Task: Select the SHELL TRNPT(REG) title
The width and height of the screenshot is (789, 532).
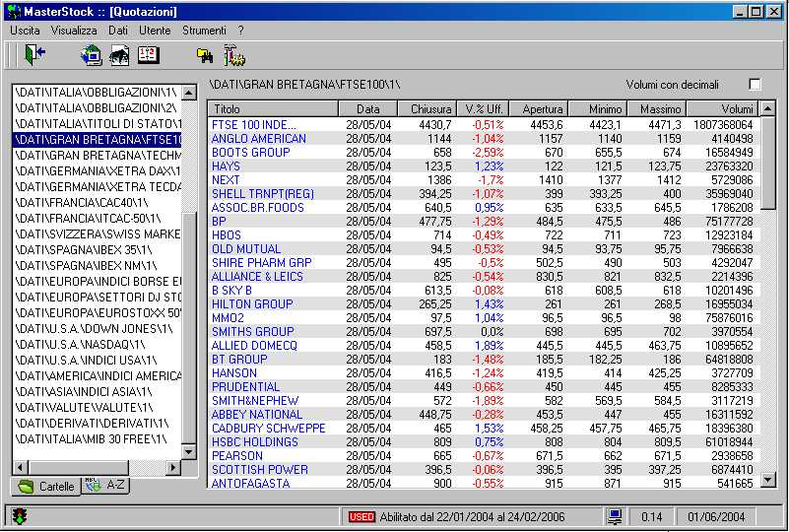Action: pyautogui.click(x=263, y=194)
